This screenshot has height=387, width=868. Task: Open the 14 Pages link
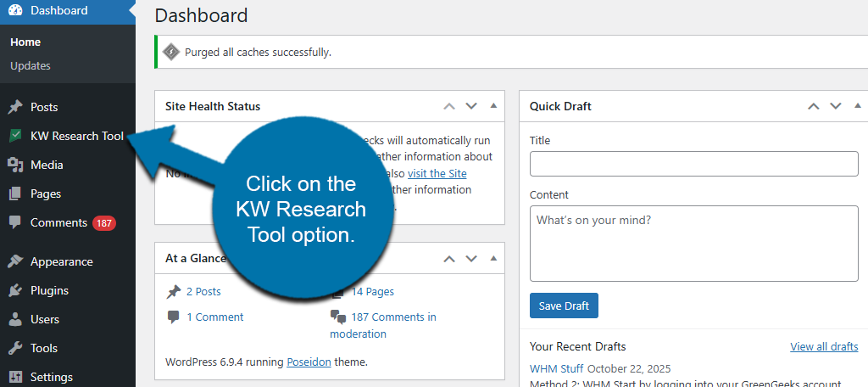[373, 292]
